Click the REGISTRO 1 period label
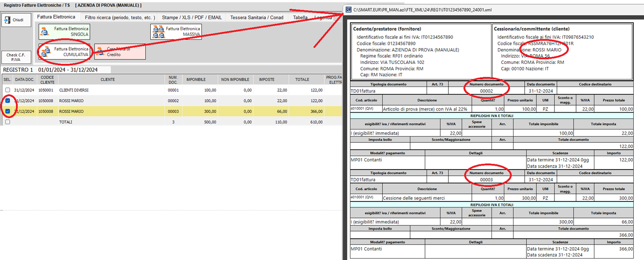Screen dimensions: 644x260 pos(51,70)
